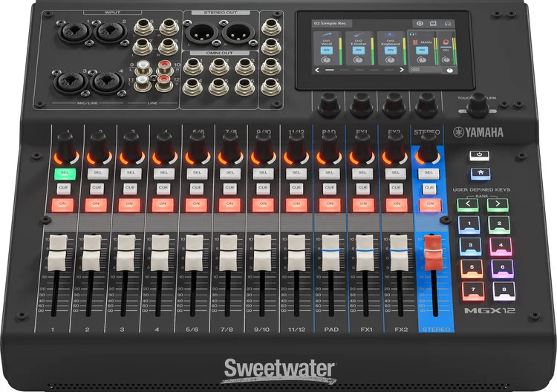Click the Yamaha logo
557x392 pixels.
tap(478, 132)
